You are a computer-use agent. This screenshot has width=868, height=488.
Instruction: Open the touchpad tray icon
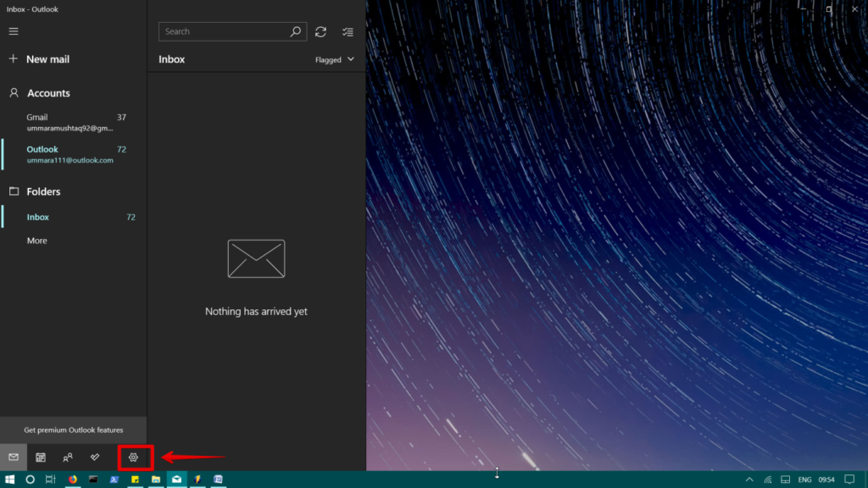pyautogui.click(x=786, y=480)
